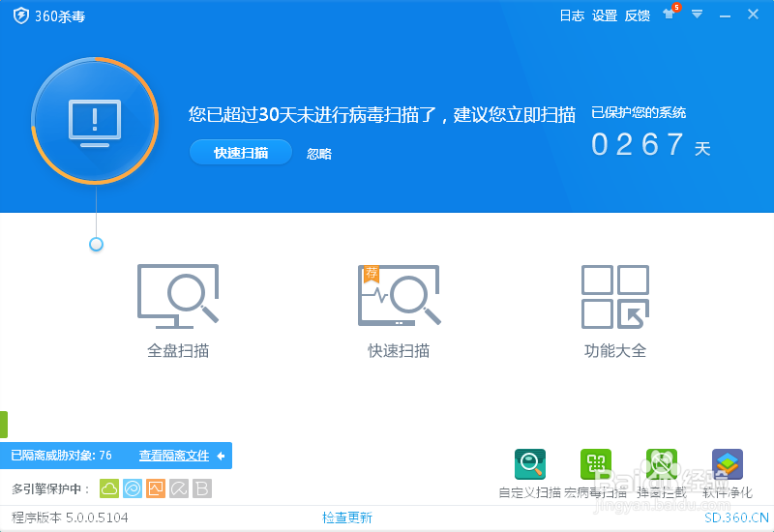Click the 已保护您的系统 label
The width and height of the screenshot is (774, 532).
(x=639, y=112)
